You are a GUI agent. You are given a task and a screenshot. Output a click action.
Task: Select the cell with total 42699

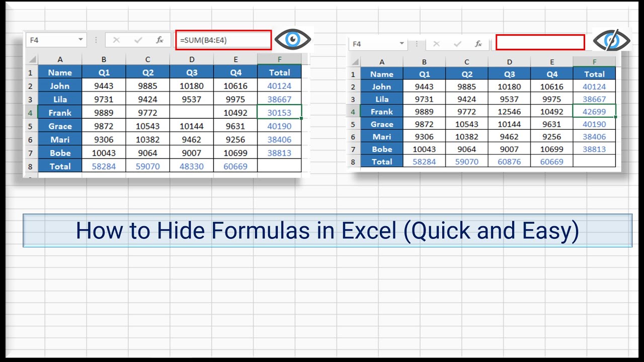594,112
